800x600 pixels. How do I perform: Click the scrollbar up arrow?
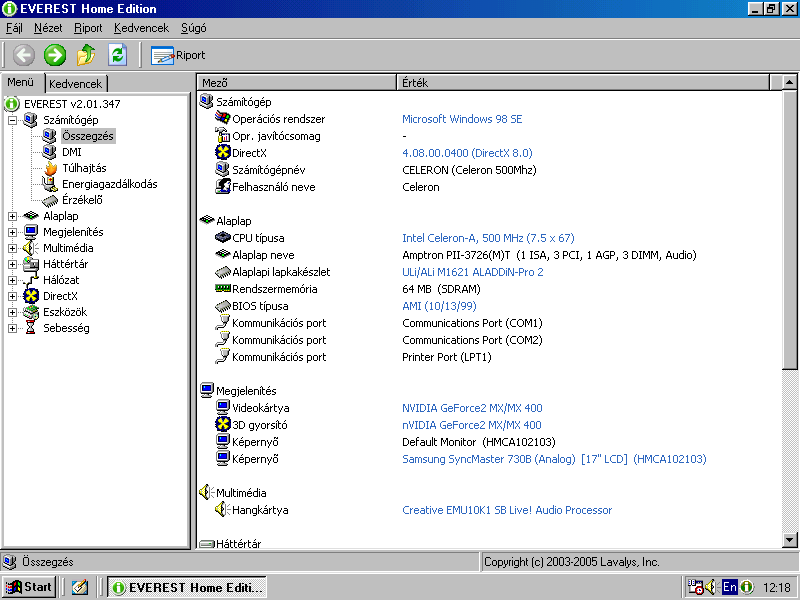[x=789, y=82]
